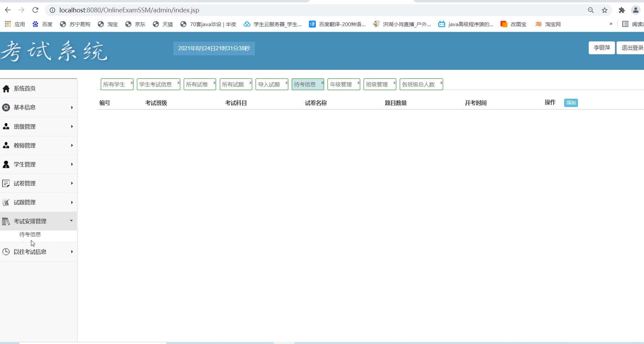Close the 待考信息 tab
This screenshot has height=344, width=644.
click(x=322, y=83)
